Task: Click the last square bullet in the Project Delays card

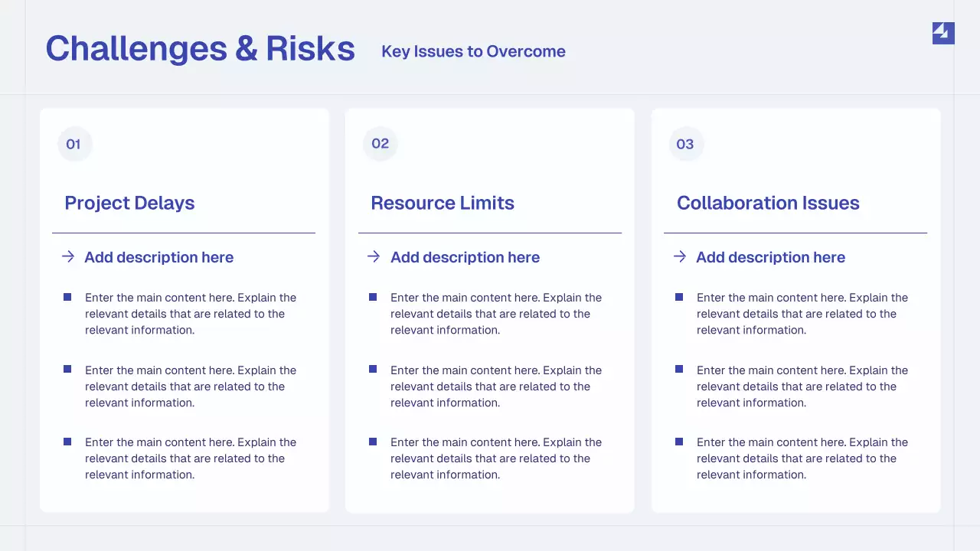Action: tap(67, 442)
